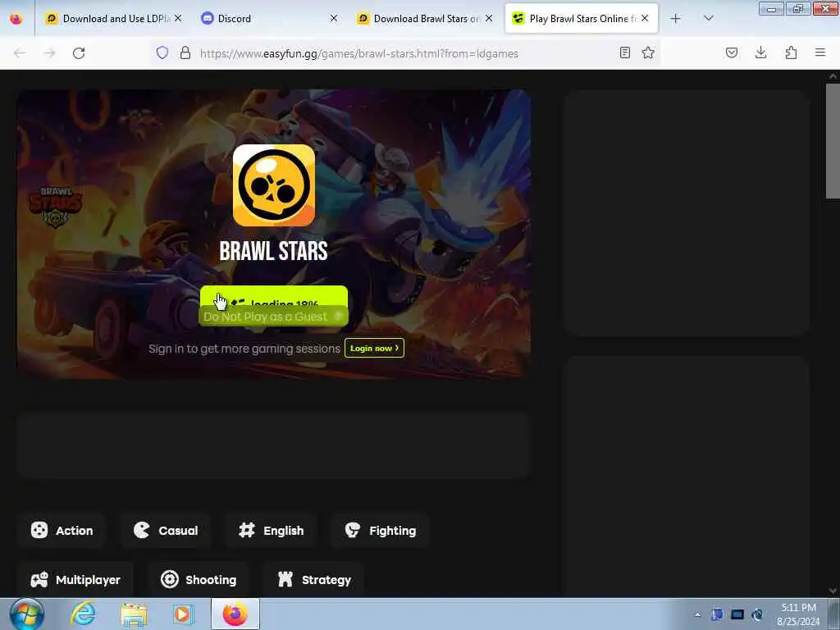Screen dimensions: 840x630
Task: Click Login now link
Action: [374, 348]
